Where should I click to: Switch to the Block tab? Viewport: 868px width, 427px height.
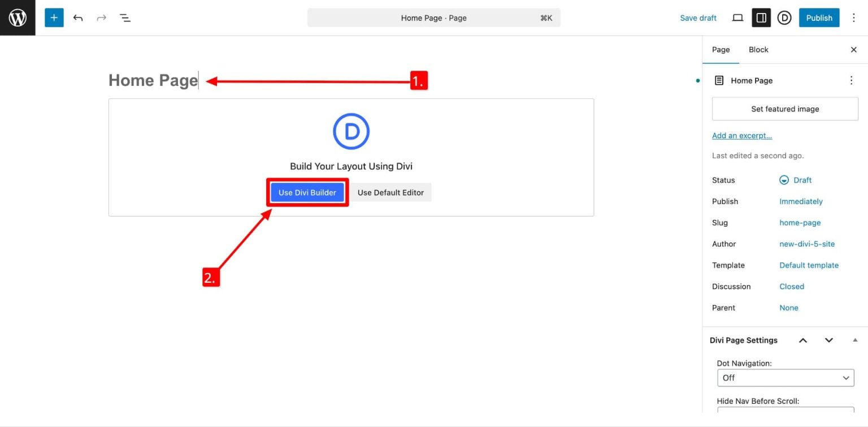pyautogui.click(x=758, y=50)
